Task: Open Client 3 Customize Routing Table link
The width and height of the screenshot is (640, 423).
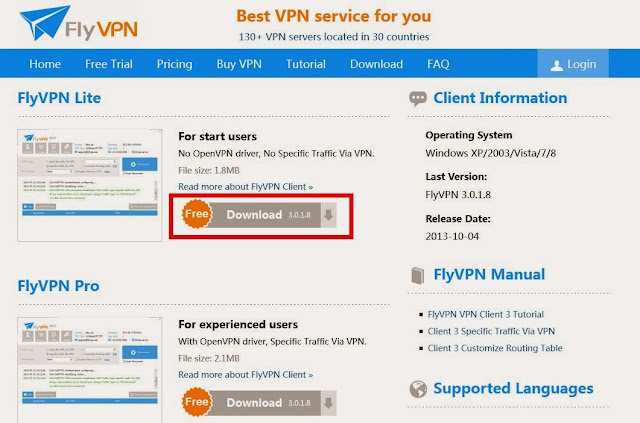Action: point(495,348)
